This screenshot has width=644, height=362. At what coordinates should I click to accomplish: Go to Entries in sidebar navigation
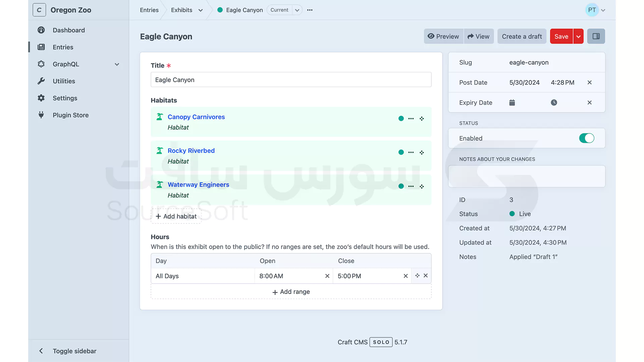[x=63, y=47]
